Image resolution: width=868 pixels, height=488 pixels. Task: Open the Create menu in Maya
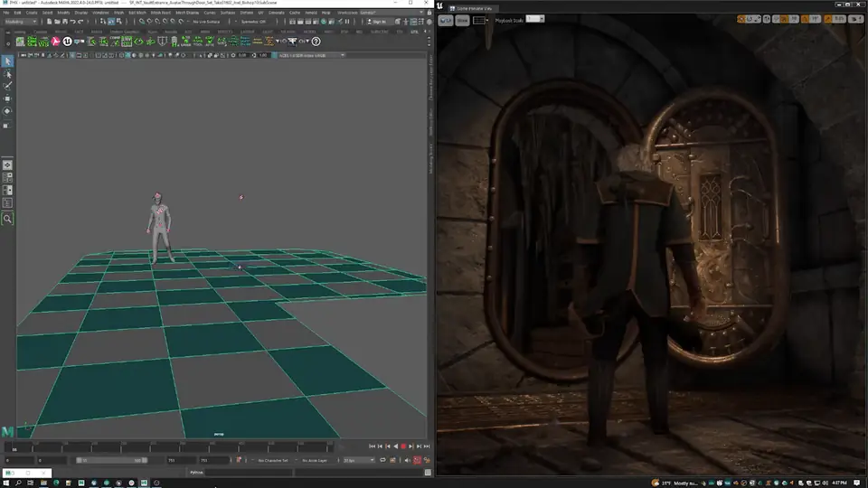coord(32,12)
